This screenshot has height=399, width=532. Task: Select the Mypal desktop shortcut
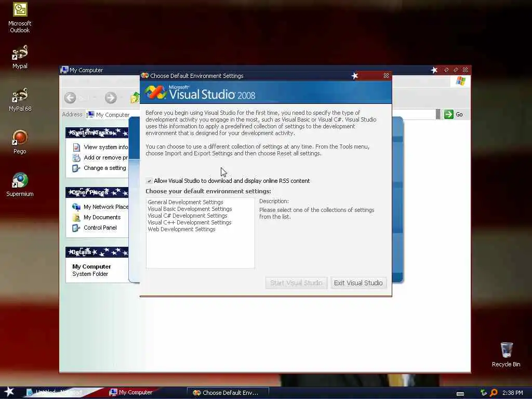coord(20,57)
